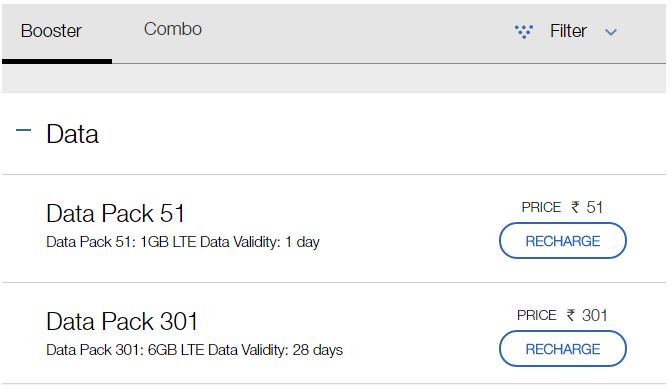
Task: Click the Data Pack 51 description text
Action: 183,242
